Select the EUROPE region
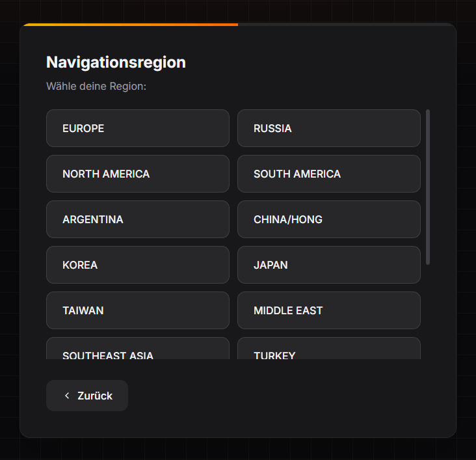This screenshot has width=476, height=460. pyautogui.click(x=137, y=128)
